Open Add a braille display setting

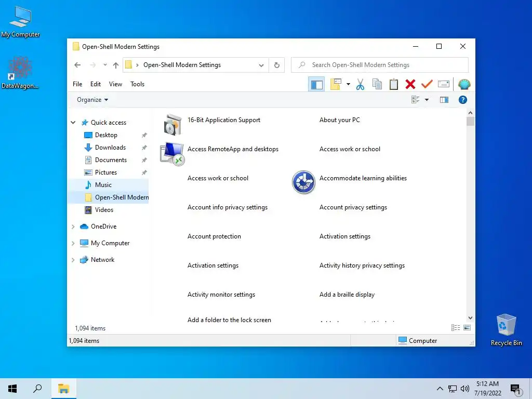347,295
